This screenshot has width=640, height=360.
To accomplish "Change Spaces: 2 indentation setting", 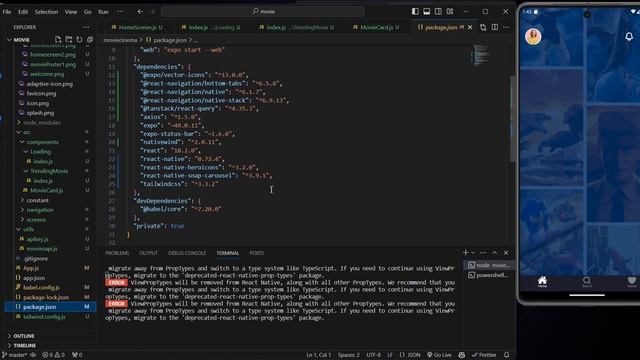I will point(348,355).
